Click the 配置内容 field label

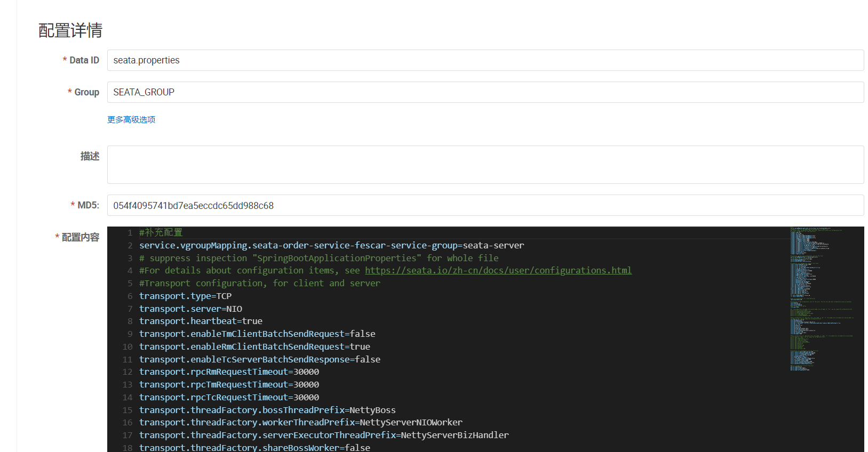pyautogui.click(x=81, y=237)
